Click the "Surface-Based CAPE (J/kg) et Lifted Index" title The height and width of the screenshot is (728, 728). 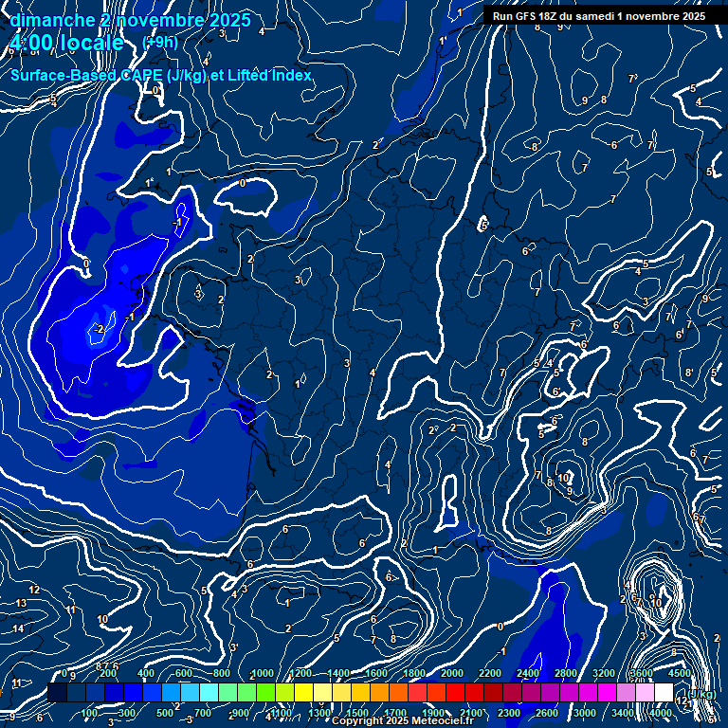pyautogui.click(x=161, y=75)
